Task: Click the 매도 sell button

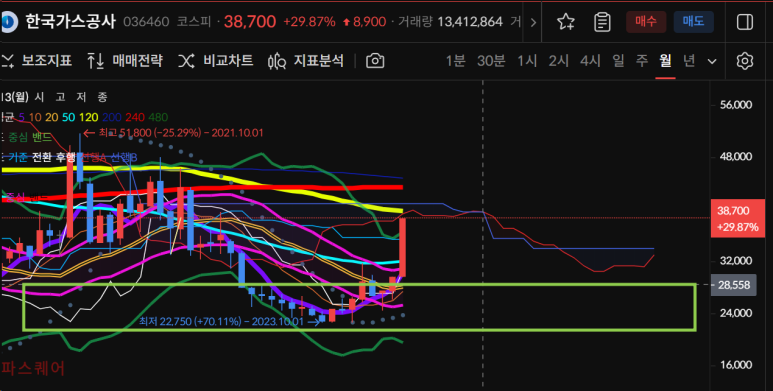Action: point(693,22)
